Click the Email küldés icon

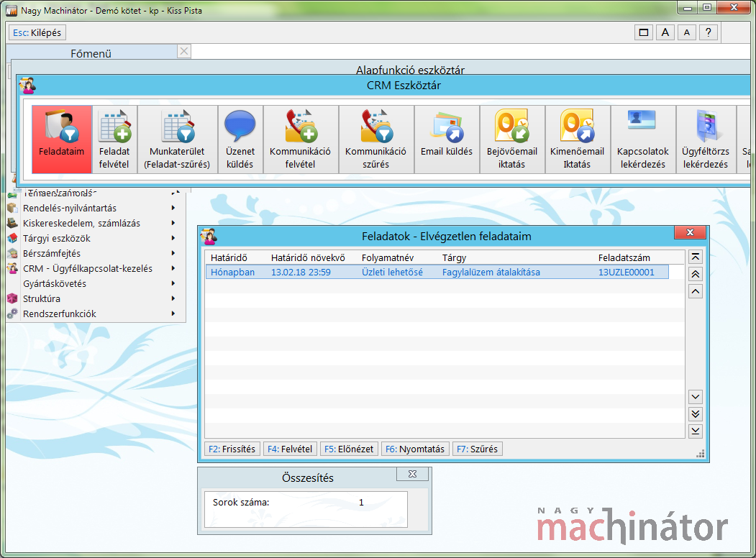point(447,139)
